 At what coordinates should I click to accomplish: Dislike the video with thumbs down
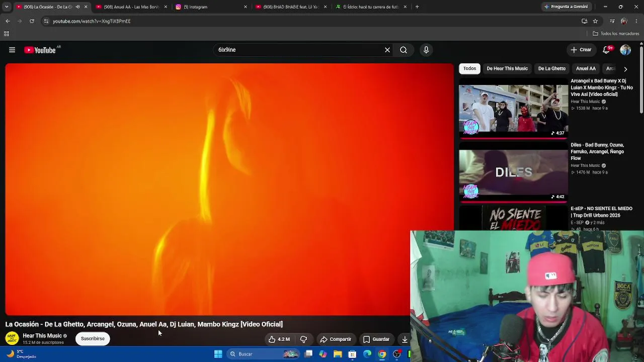tap(303, 339)
